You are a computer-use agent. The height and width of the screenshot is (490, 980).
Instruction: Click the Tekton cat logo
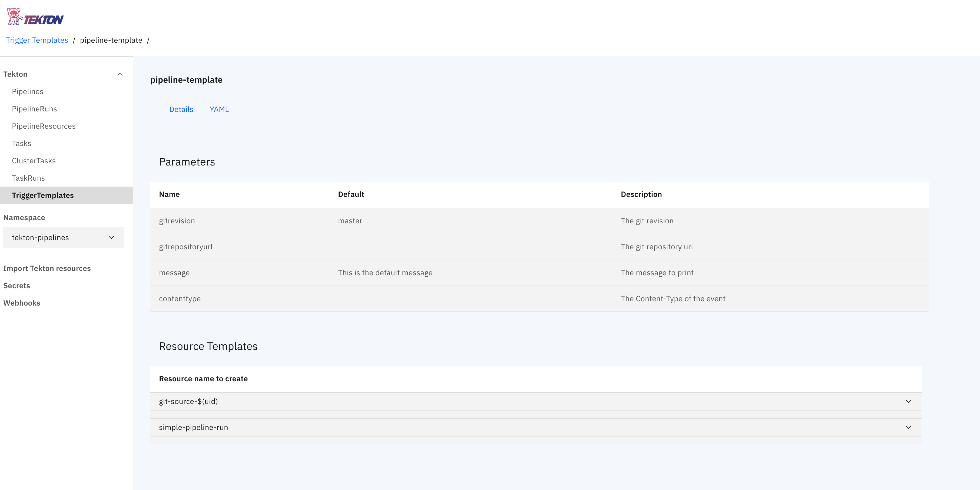click(x=35, y=17)
